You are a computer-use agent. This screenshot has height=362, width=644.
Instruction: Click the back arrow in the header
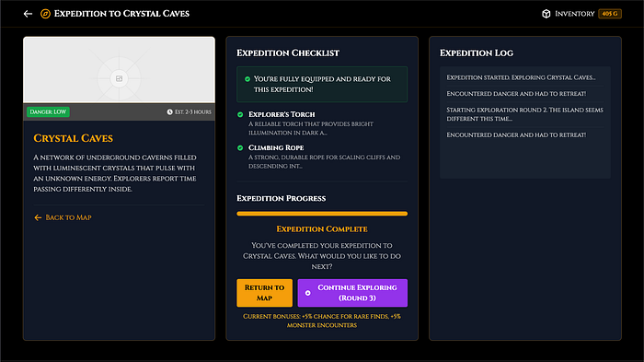coord(28,14)
